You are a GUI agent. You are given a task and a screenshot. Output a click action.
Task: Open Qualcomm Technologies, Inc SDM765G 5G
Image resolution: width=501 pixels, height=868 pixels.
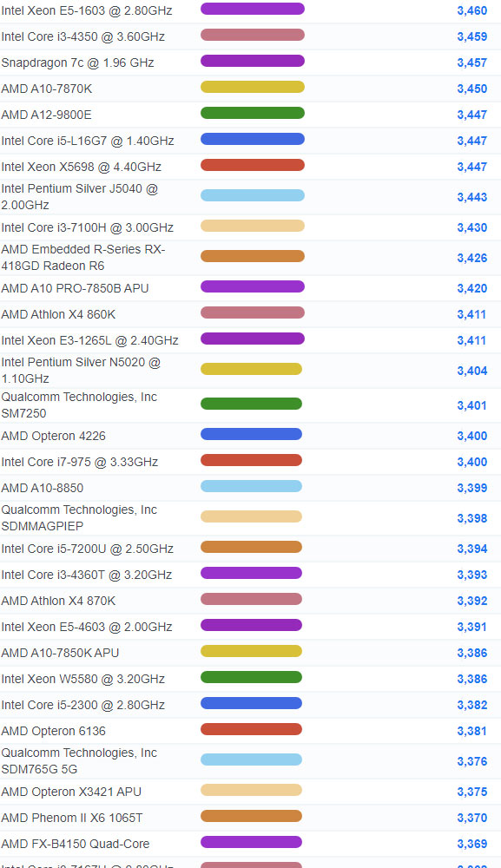click(x=79, y=761)
